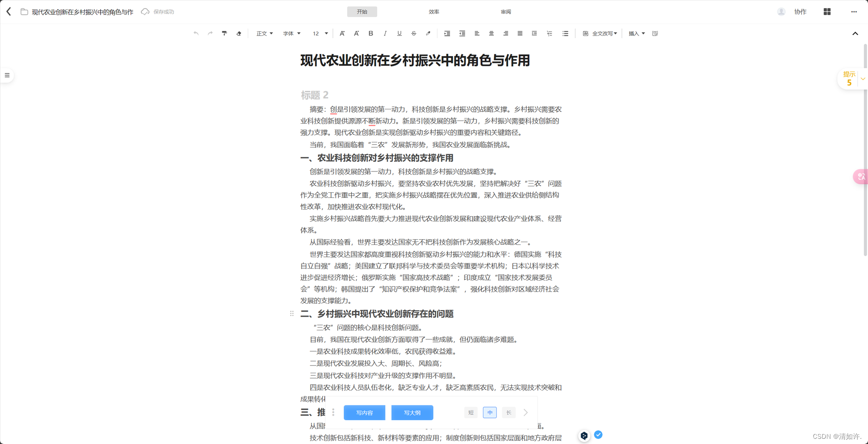Open the paragraph style 正文 dropdown
This screenshot has width=868, height=444.
264,33
